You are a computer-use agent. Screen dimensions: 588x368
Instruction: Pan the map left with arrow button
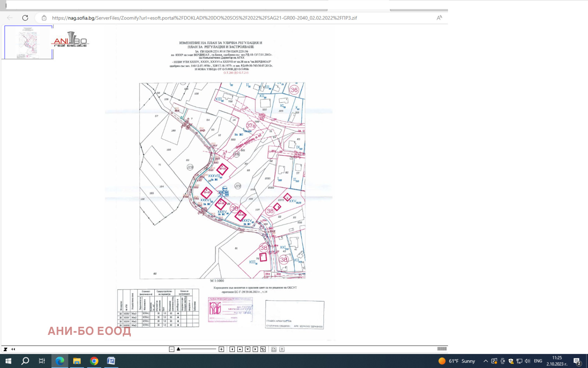(232, 349)
